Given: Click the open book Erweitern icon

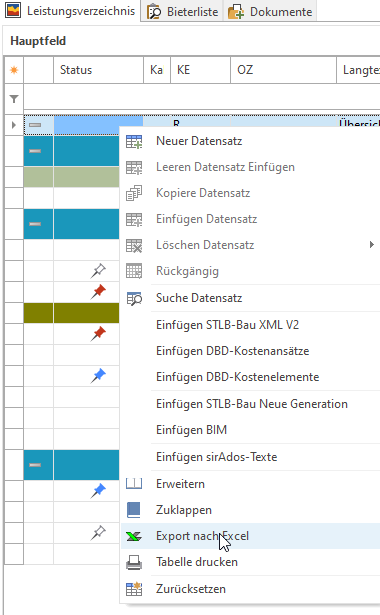Looking at the screenshot, I should click(x=134, y=484).
